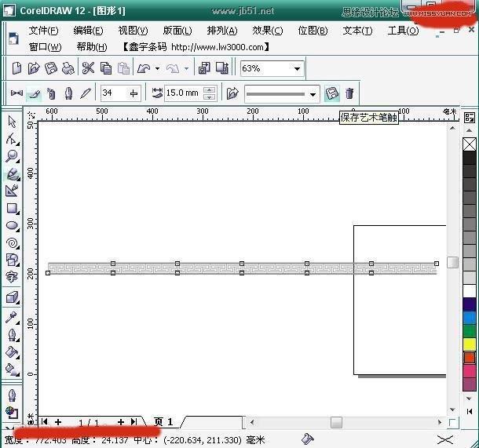Click the Import icon
The image size is (479, 448).
(204, 67)
